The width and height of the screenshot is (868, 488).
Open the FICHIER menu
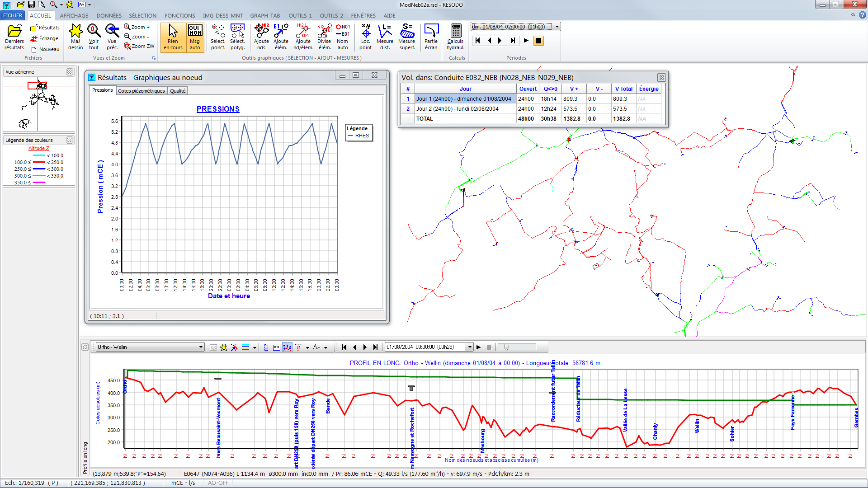pyautogui.click(x=13, y=15)
